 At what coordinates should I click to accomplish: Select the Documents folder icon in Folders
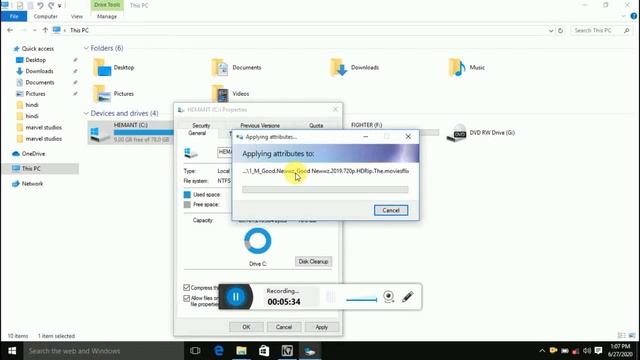tap(220, 67)
